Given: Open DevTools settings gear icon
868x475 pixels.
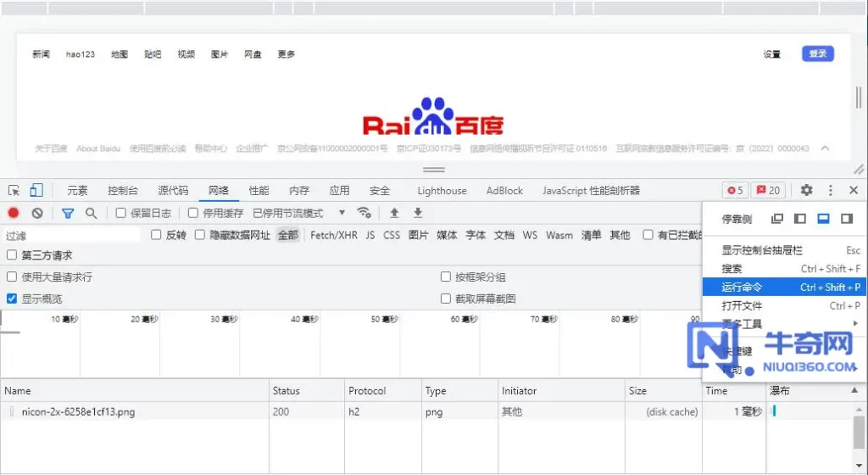Looking at the screenshot, I should [x=807, y=191].
